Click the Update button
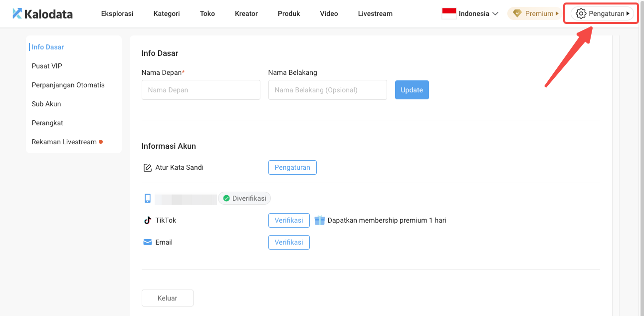The width and height of the screenshot is (644, 316). (x=412, y=90)
